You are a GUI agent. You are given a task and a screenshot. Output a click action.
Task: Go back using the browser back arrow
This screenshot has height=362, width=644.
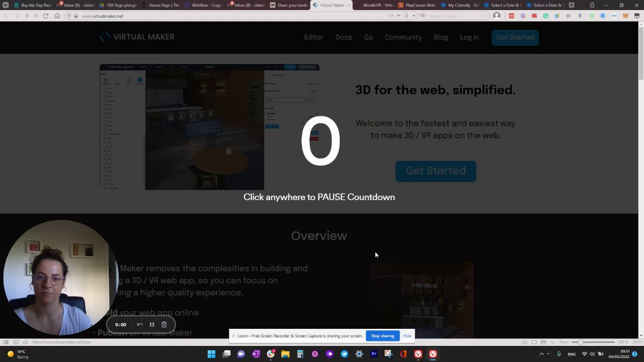6,16
